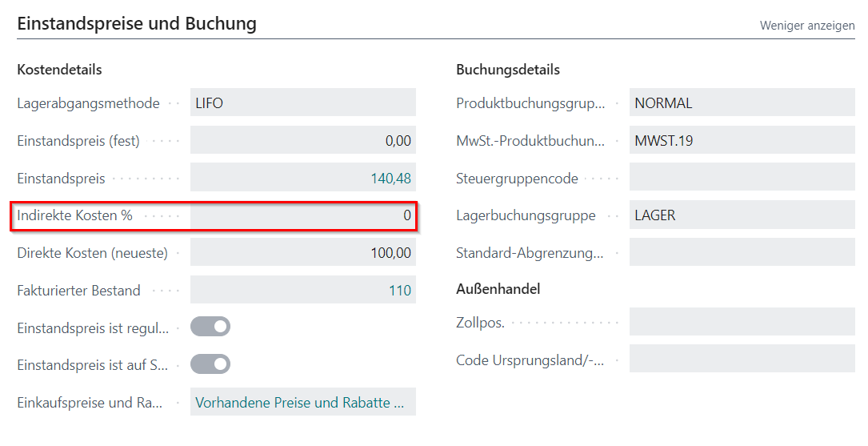This screenshot has height=446, width=868.
Task: Open the Produktbuchungsgruppe field showing NORMAL
Action: tap(742, 103)
